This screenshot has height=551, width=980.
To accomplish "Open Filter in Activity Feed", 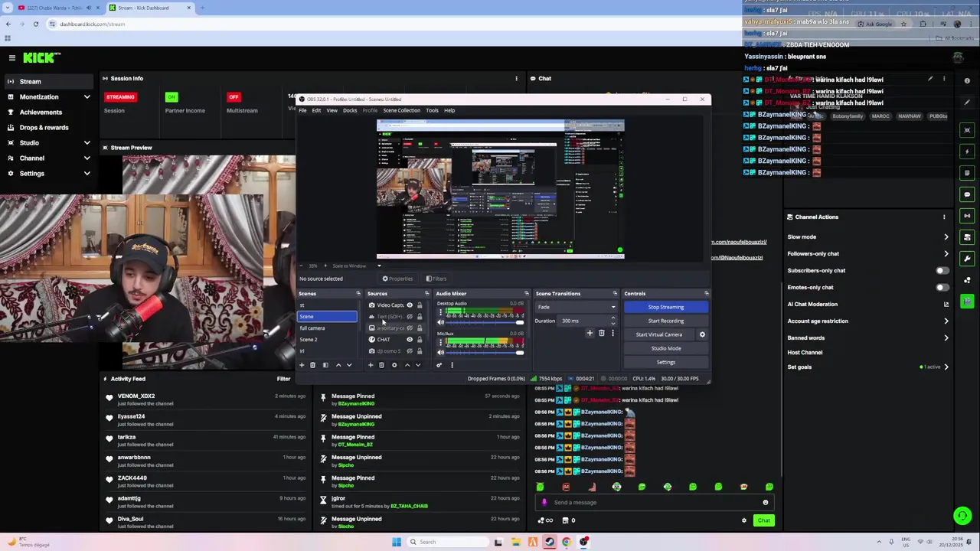I will coord(283,378).
